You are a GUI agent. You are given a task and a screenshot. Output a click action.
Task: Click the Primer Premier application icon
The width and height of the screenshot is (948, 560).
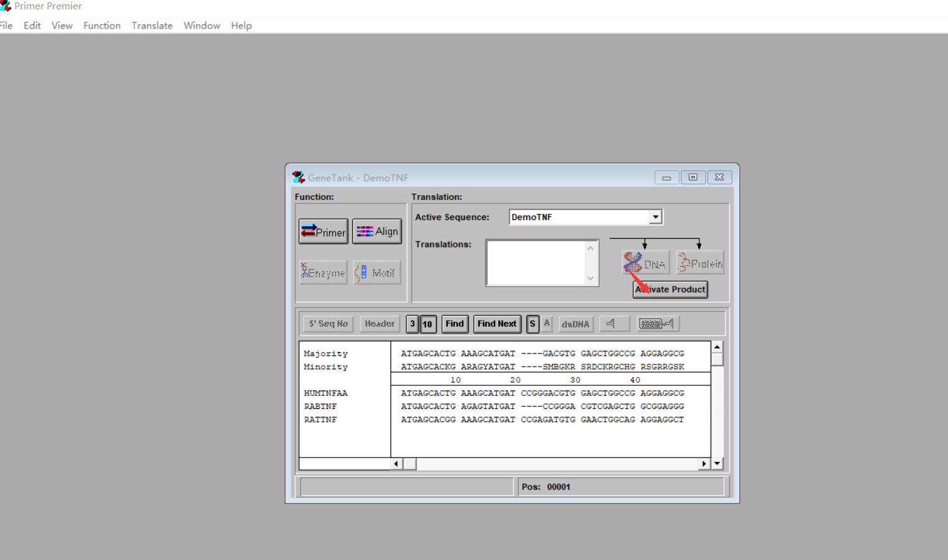tap(6, 6)
